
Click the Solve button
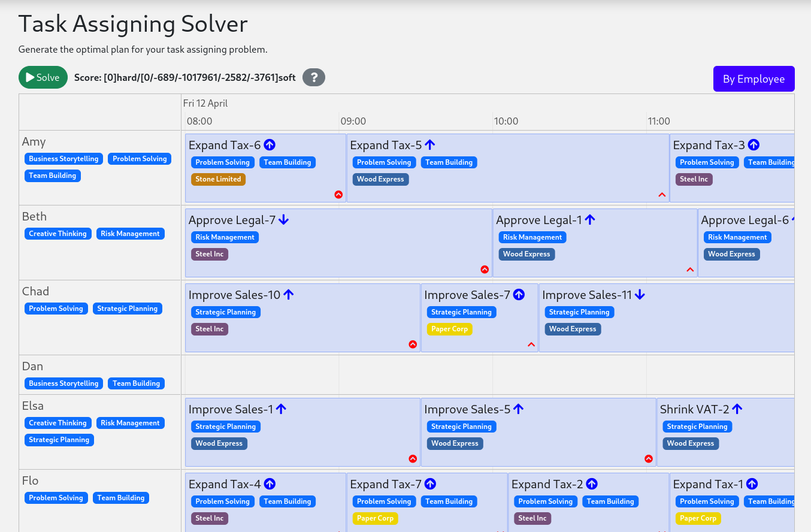[x=43, y=77]
